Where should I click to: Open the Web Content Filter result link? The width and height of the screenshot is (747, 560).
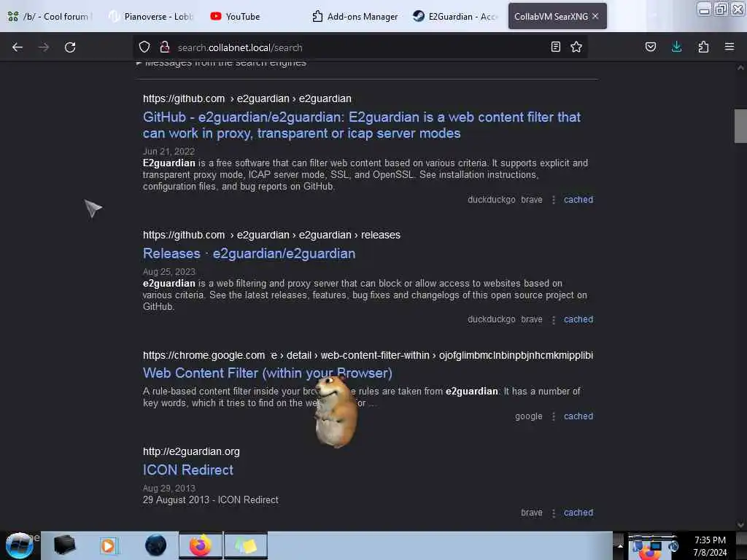pyautogui.click(x=267, y=373)
